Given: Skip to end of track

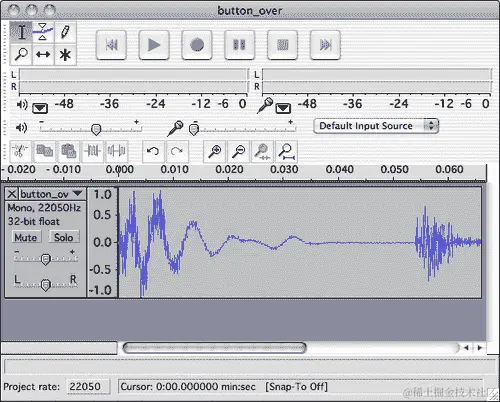Looking at the screenshot, I should click(x=325, y=45).
